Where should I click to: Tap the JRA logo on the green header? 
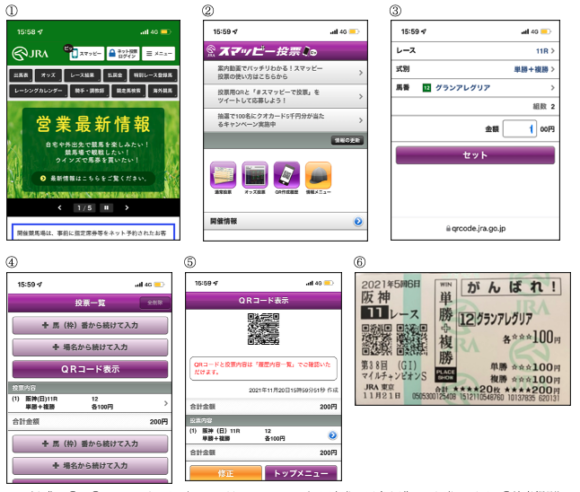(30, 54)
